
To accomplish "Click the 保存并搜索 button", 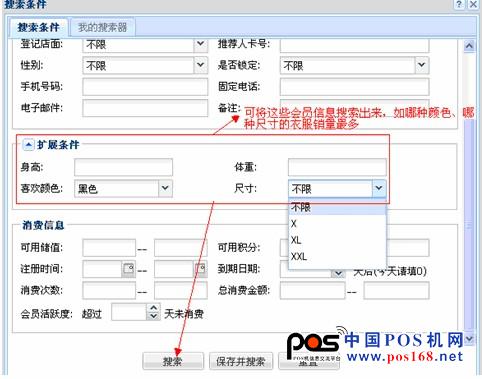I will tap(240, 361).
